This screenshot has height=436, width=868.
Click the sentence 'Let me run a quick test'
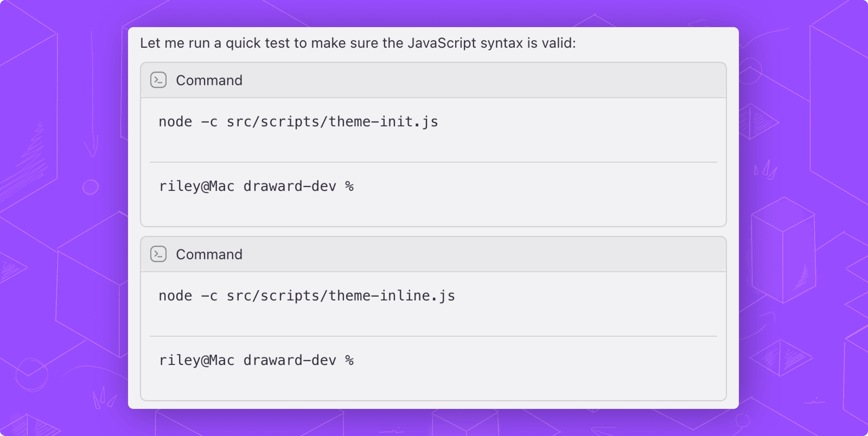tap(358, 43)
